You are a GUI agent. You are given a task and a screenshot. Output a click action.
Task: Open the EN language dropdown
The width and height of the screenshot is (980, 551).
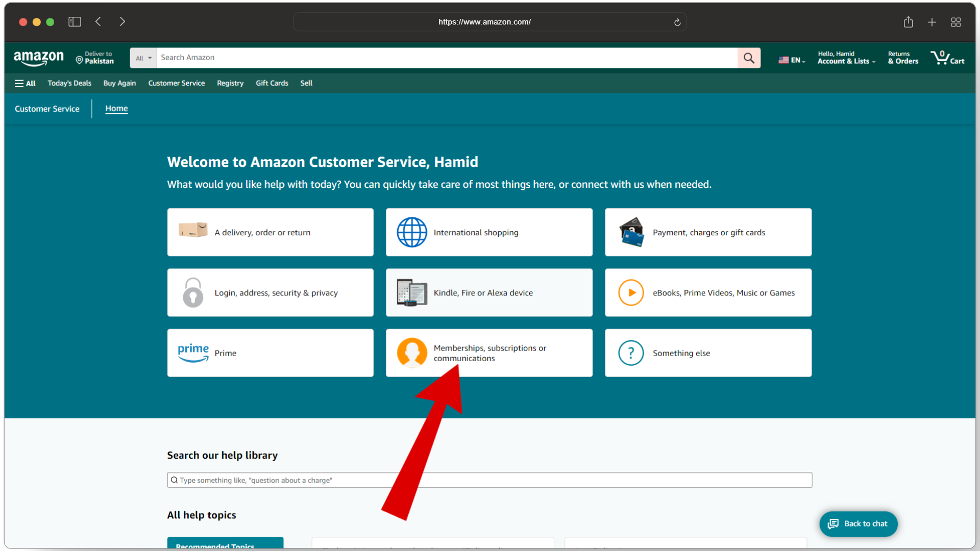click(x=792, y=60)
